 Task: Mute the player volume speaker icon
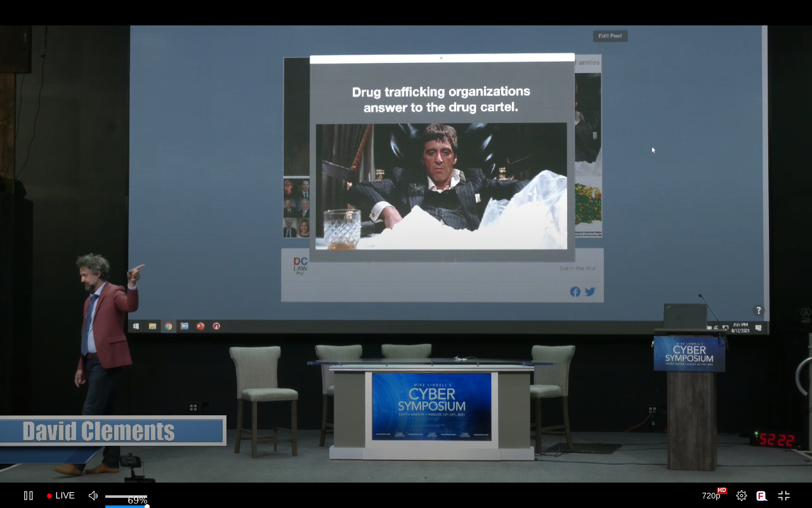(93, 495)
